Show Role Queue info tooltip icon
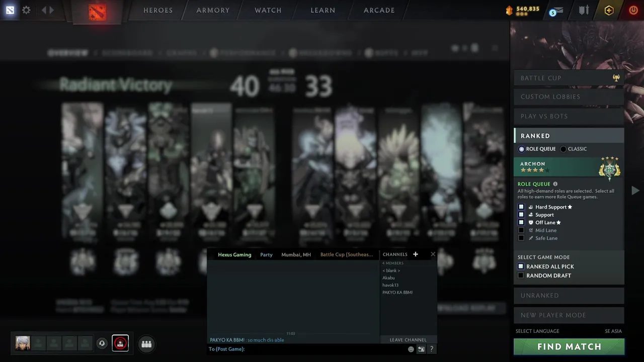 [x=555, y=184]
